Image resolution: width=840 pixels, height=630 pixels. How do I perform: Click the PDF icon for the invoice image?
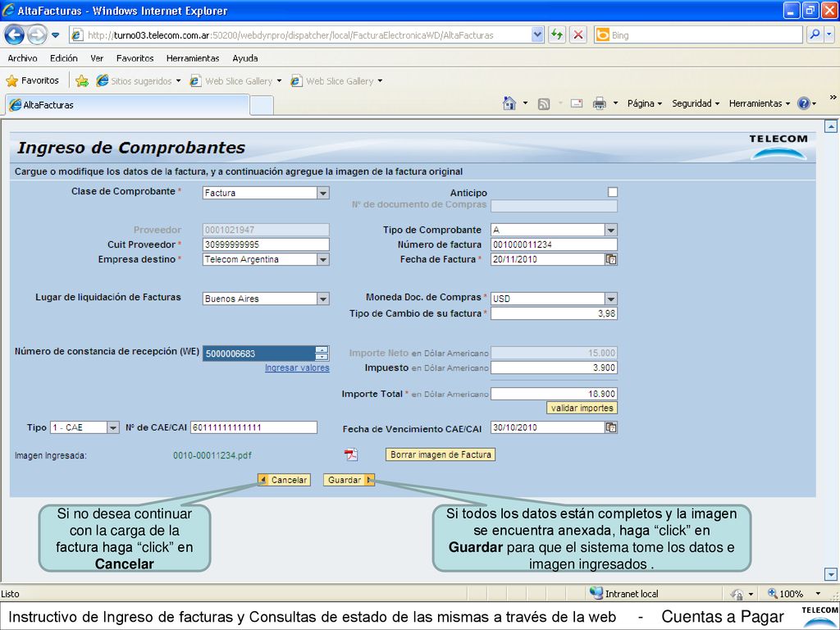coord(351,454)
